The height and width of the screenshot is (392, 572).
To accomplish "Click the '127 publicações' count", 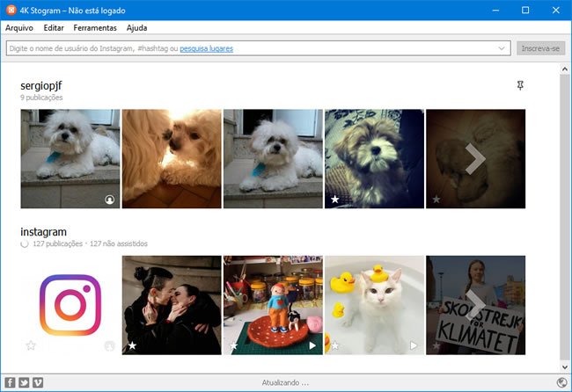I will coord(57,243).
